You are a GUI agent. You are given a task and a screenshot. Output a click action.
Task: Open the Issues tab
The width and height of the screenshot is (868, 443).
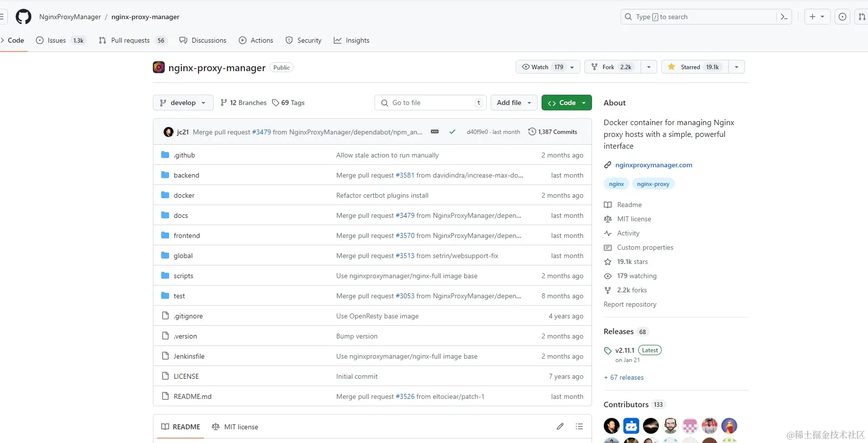coord(61,40)
